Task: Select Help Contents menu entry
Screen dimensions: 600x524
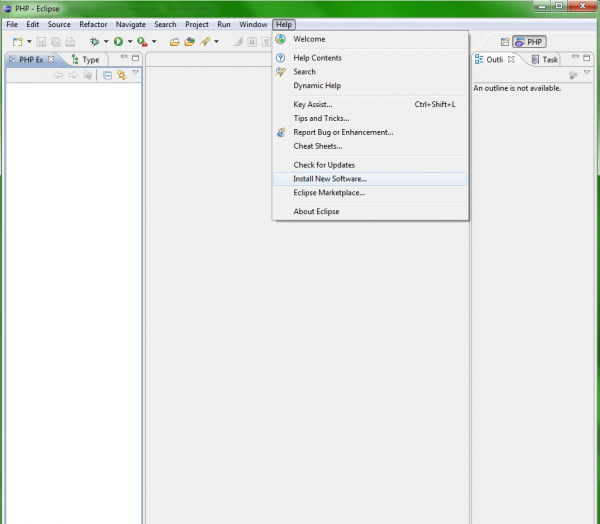Action: (x=370, y=58)
